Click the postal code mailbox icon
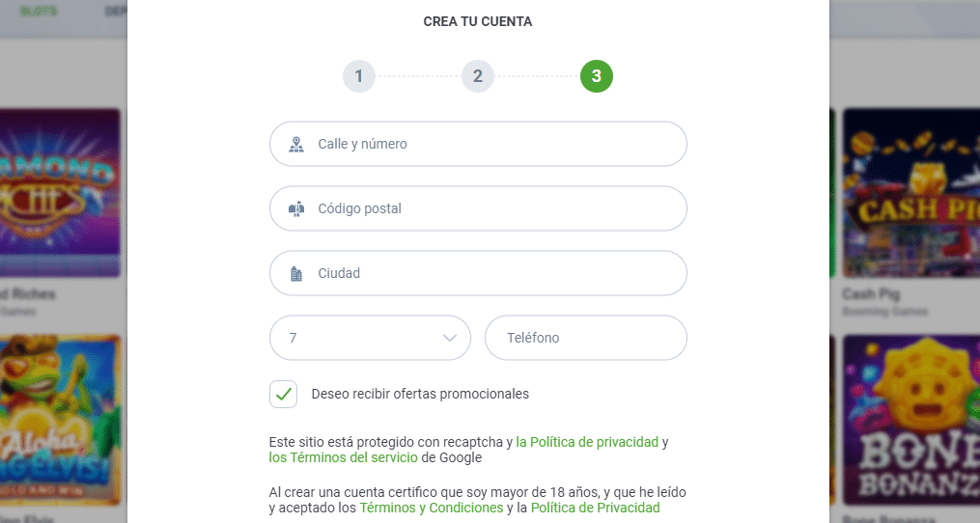Screen dimensions: 980x523 (296, 208)
